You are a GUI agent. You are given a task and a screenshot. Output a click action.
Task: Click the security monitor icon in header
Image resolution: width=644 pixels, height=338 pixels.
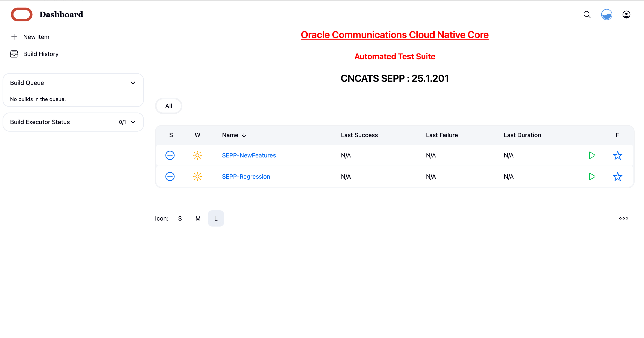coord(607,15)
